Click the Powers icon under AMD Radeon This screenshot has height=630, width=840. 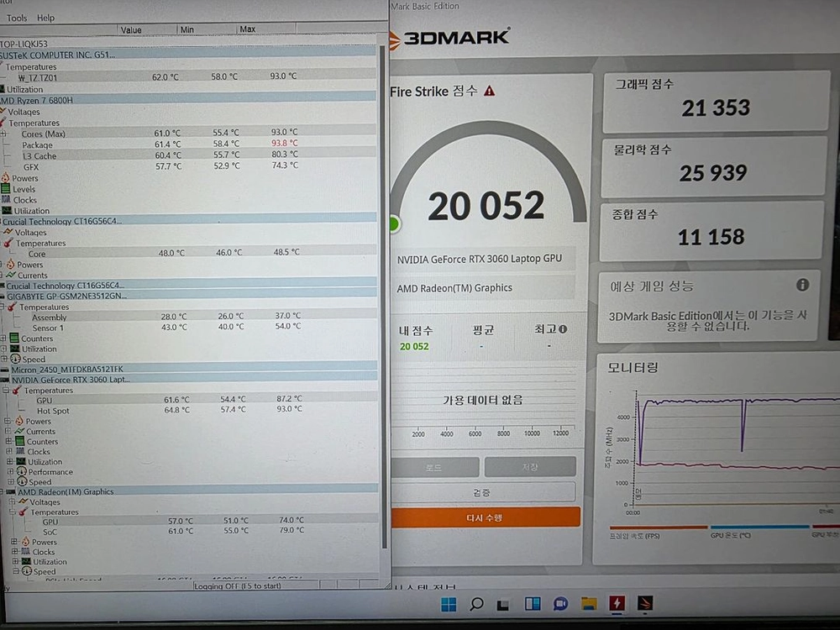click(x=25, y=542)
